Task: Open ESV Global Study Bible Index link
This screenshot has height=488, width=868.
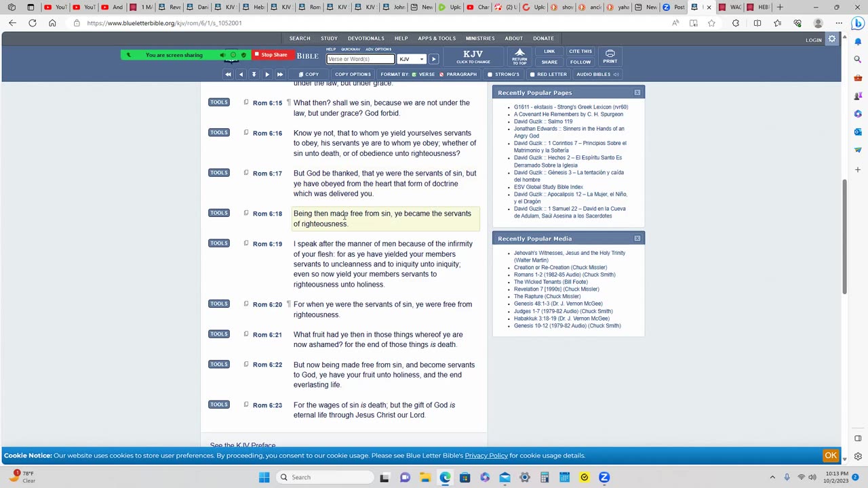Action: tap(548, 187)
